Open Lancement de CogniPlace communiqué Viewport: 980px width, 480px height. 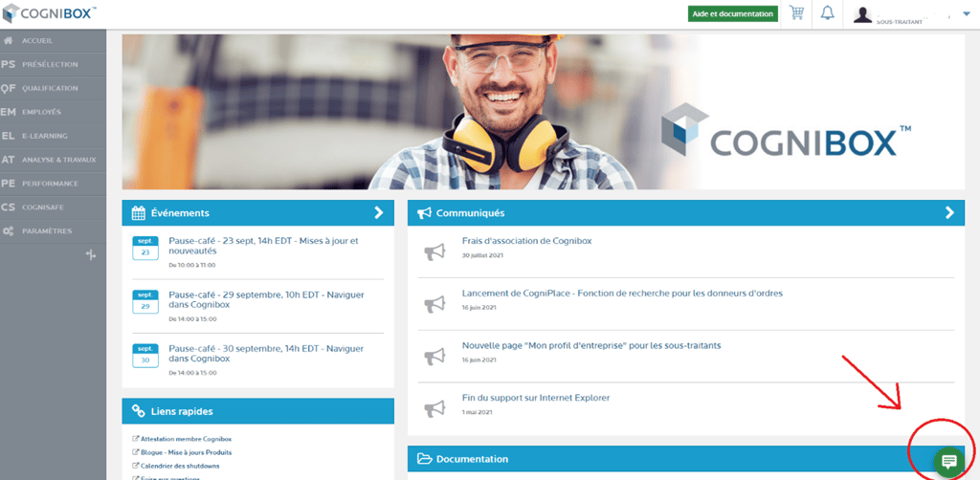point(622,293)
